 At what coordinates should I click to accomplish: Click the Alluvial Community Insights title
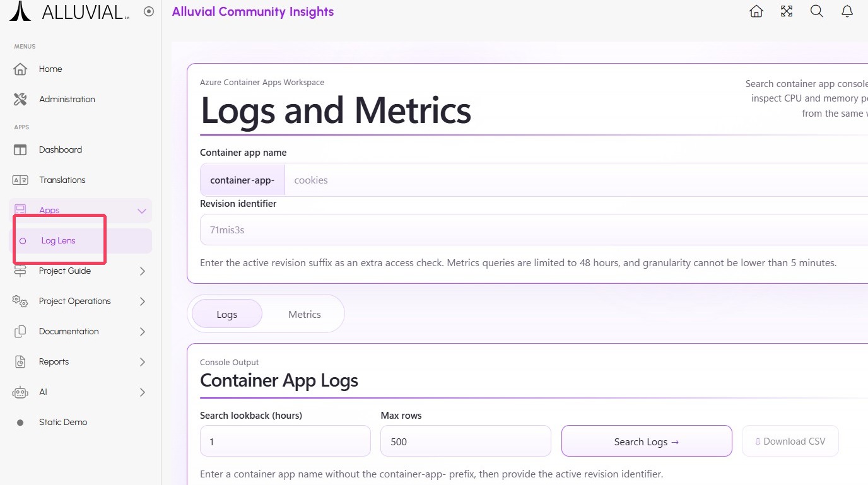click(253, 11)
